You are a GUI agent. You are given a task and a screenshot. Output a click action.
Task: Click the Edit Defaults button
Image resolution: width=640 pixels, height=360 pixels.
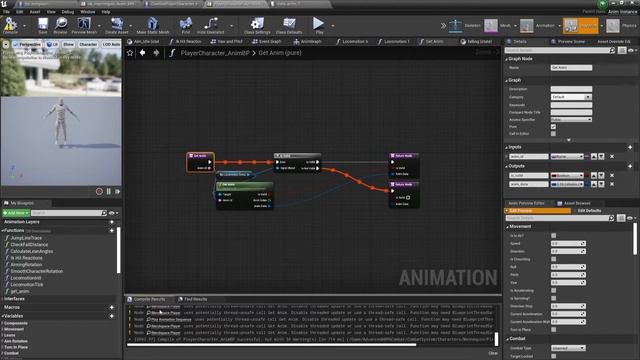[589, 211]
